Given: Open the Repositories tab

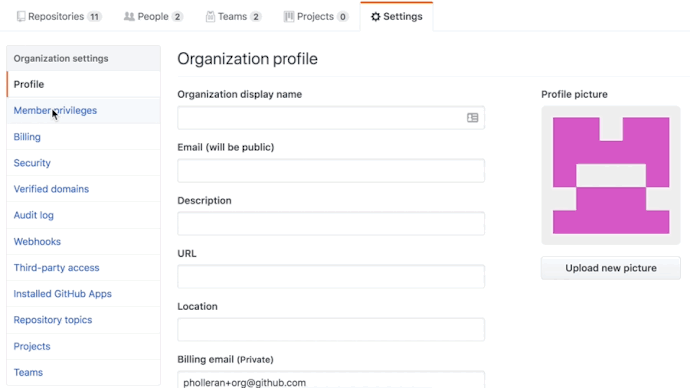Looking at the screenshot, I should (59, 17).
